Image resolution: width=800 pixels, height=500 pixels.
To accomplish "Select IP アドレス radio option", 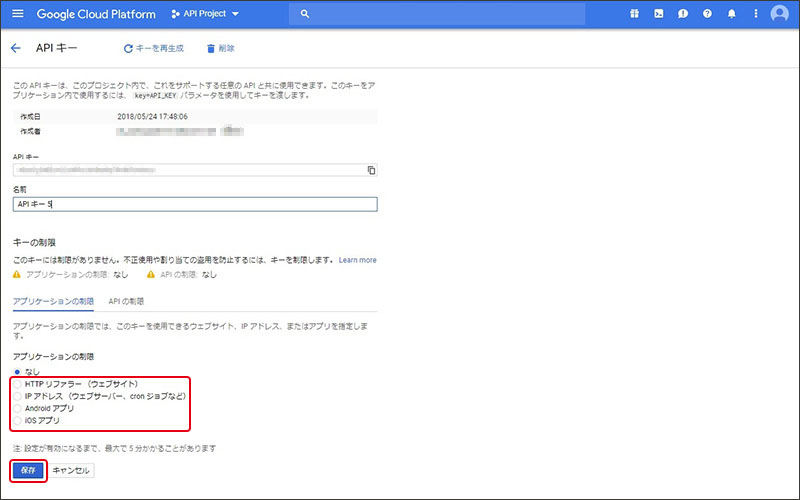I will pos(17,396).
